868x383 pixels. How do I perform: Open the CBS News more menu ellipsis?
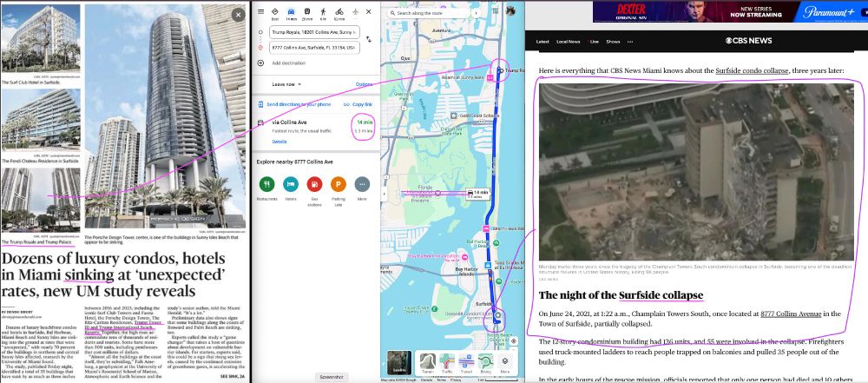[x=630, y=42]
